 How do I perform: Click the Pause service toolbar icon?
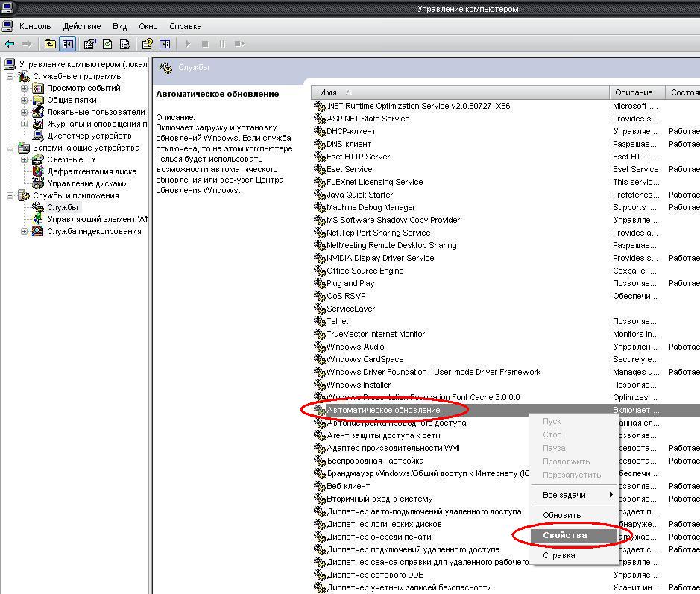(x=222, y=44)
